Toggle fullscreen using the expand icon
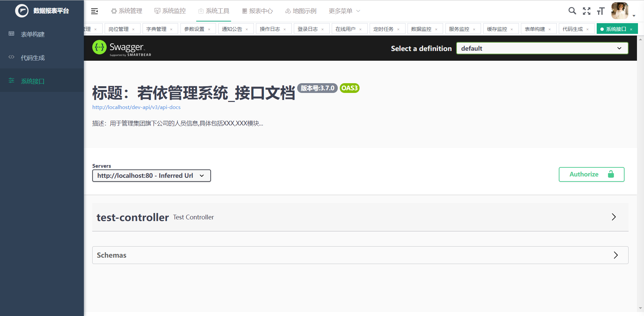The width and height of the screenshot is (644, 316). coord(587,11)
